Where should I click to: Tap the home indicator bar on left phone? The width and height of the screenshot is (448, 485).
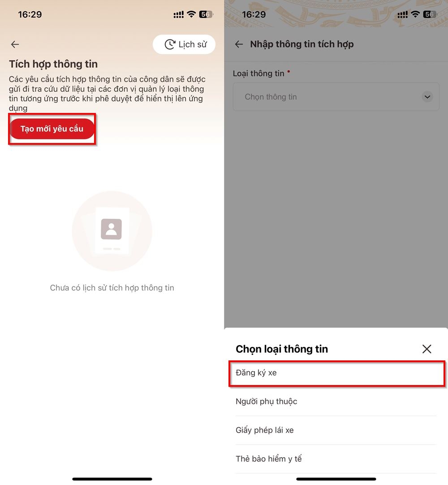(112, 479)
